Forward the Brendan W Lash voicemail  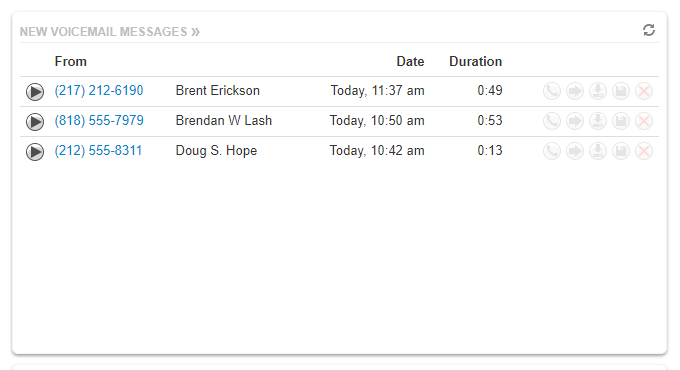point(575,121)
